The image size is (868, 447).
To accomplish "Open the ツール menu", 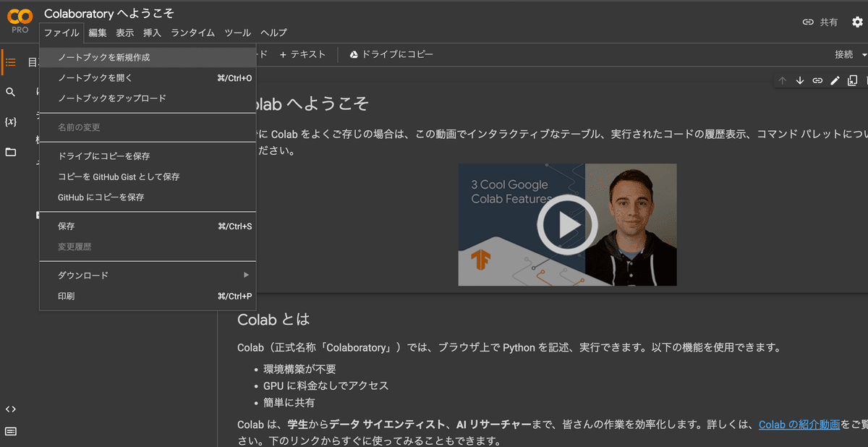I will (x=238, y=33).
